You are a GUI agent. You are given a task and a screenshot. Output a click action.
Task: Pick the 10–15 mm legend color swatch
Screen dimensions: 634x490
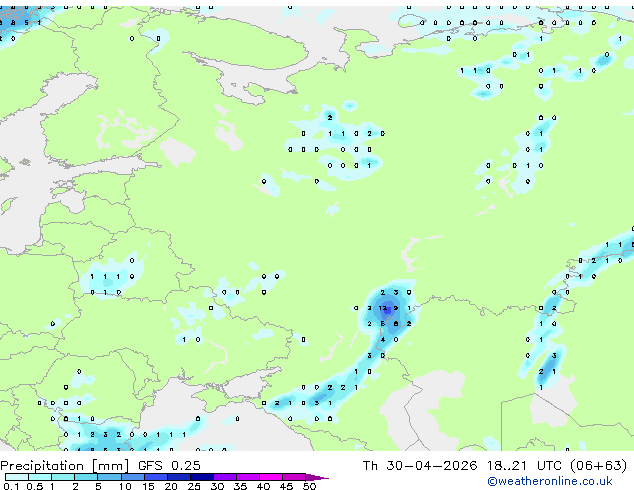[x=133, y=477]
